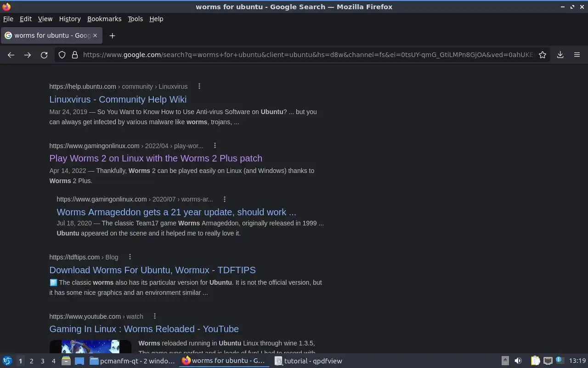Open options for the youtube.com result
This screenshot has height=368, width=588.
(x=154, y=316)
